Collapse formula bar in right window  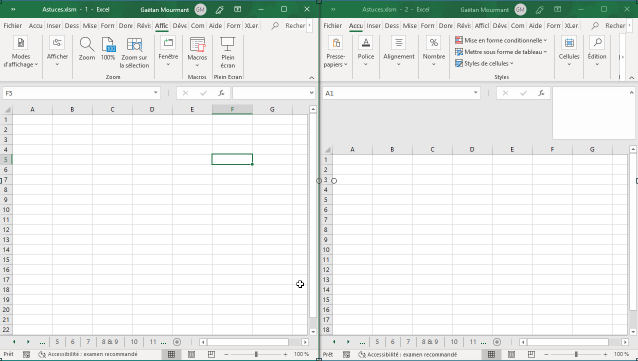click(x=631, y=93)
